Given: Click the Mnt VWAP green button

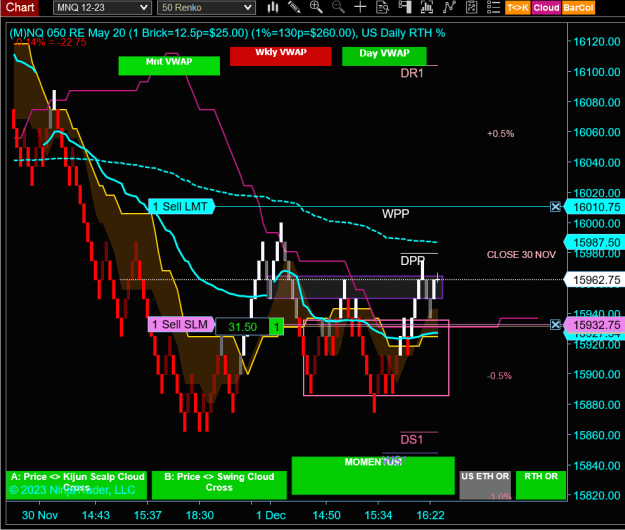Looking at the screenshot, I should click(169, 66).
